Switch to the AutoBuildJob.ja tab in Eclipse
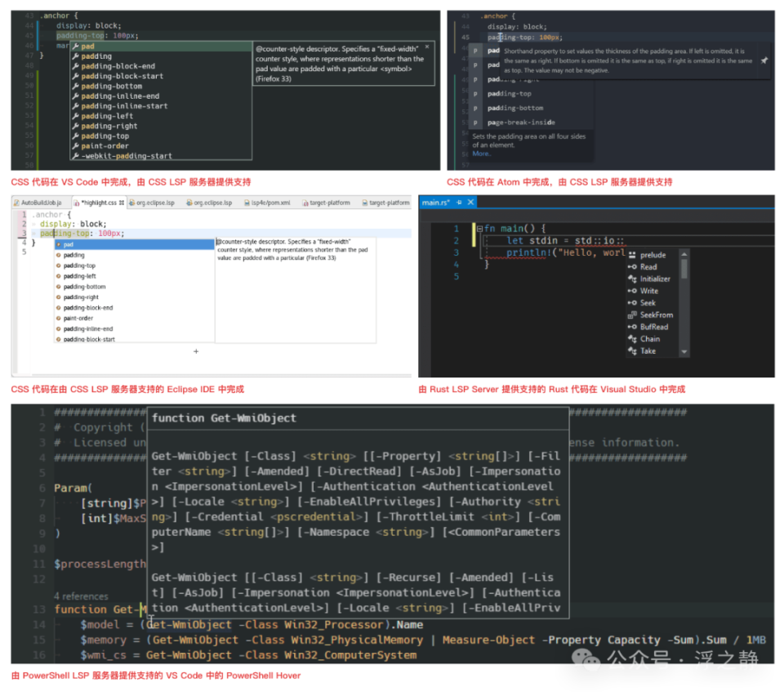Image resolution: width=784 pixels, height=692 pixels. 41,203
